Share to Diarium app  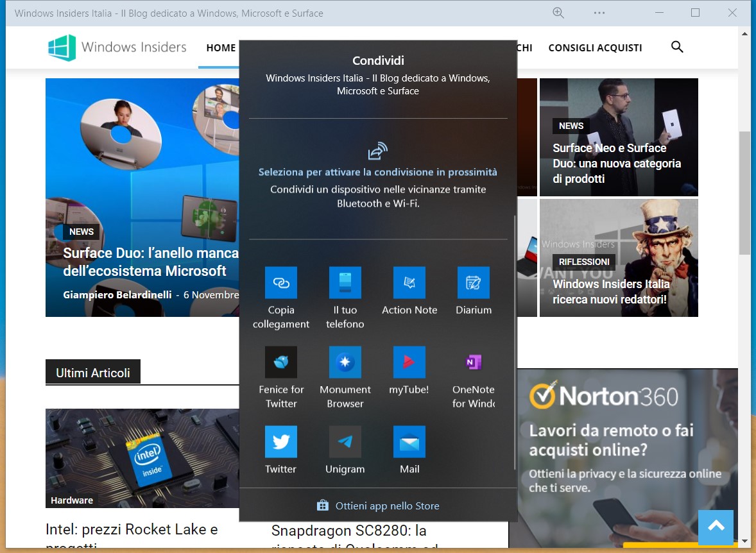(474, 282)
